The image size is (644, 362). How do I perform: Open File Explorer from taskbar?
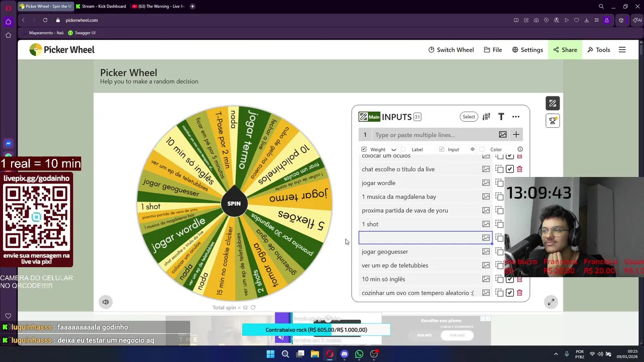tap(315, 354)
